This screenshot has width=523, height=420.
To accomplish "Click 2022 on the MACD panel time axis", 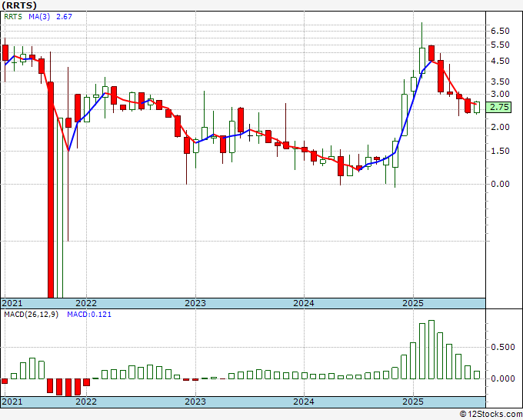I will [x=86, y=402].
